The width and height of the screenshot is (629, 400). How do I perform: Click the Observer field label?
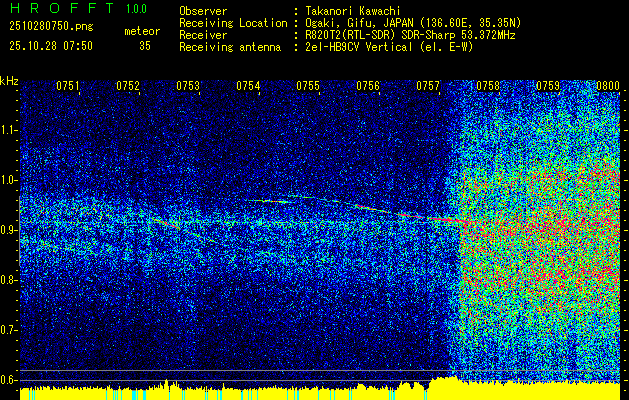coord(203,11)
